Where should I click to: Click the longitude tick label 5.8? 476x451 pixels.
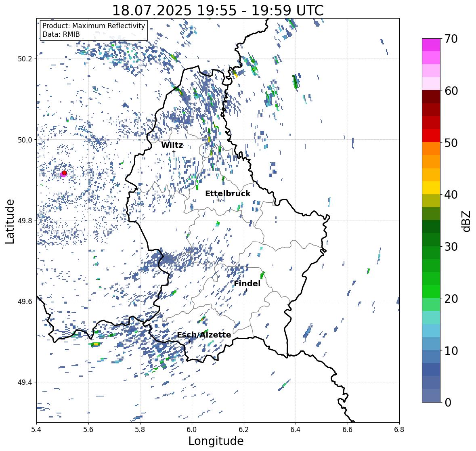140,429
